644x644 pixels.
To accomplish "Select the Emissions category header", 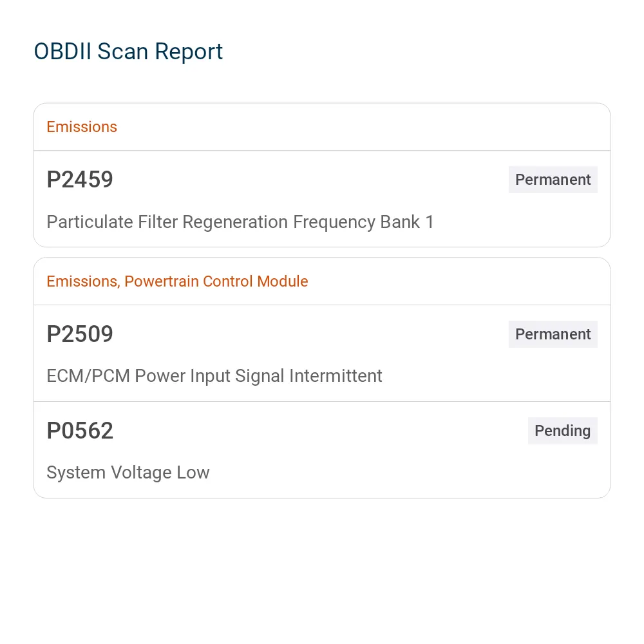I will [82, 127].
